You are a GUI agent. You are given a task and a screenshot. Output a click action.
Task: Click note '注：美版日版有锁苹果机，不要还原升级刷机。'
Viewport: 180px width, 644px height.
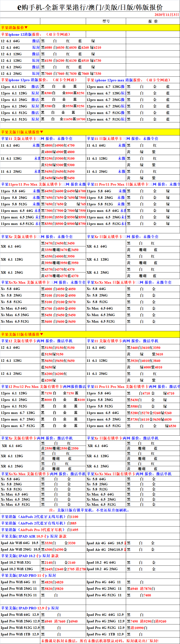89,510
